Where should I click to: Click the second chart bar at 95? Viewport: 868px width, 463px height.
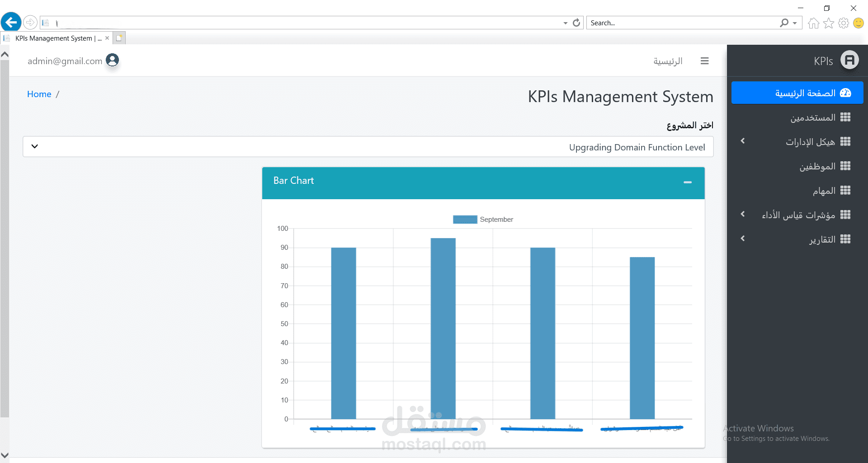pos(443,328)
